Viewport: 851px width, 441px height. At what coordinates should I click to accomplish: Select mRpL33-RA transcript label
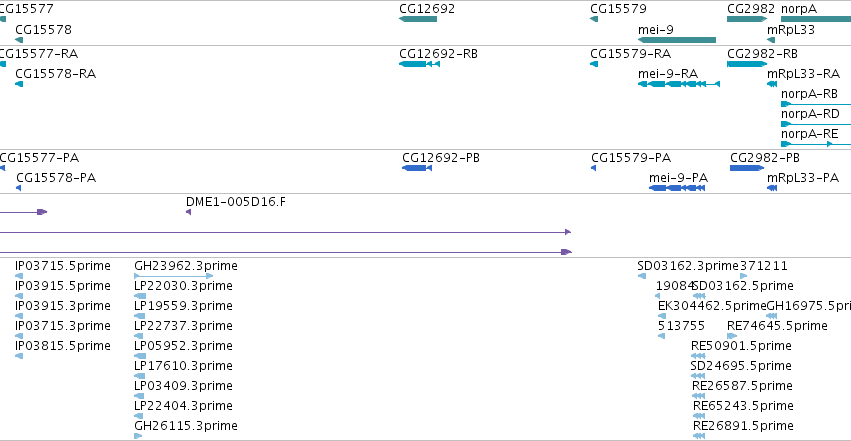coord(803,74)
